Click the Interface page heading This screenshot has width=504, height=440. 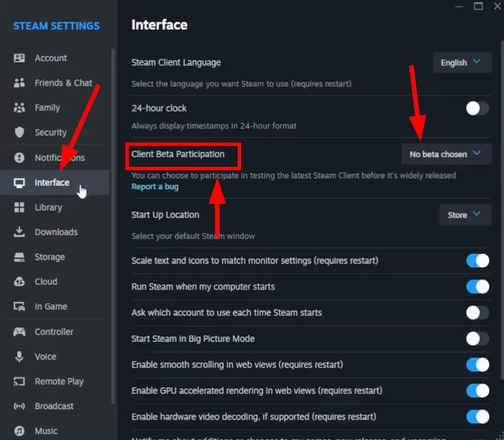[x=160, y=25]
